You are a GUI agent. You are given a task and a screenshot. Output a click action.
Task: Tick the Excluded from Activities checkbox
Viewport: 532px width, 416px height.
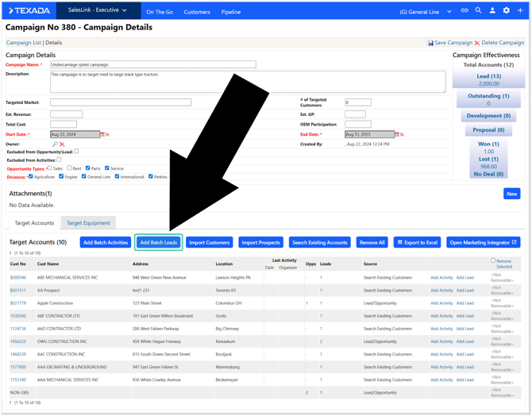59,160
